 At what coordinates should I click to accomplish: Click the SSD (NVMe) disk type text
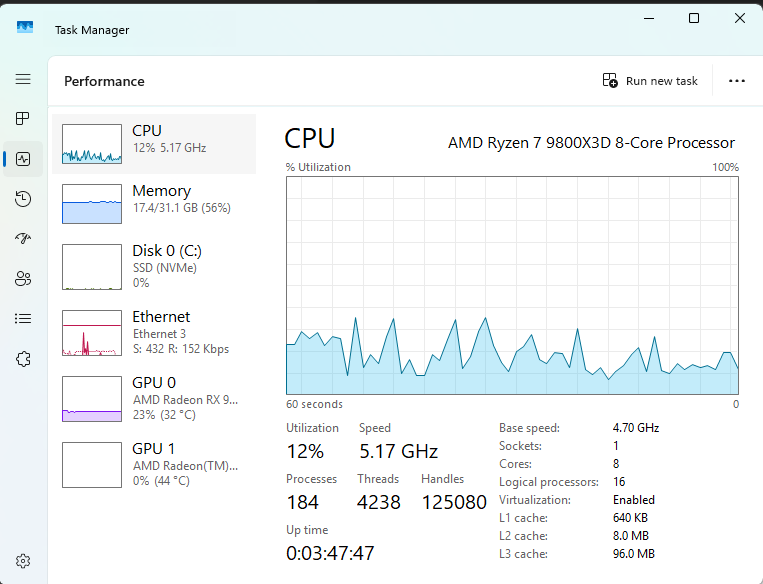[164, 268]
